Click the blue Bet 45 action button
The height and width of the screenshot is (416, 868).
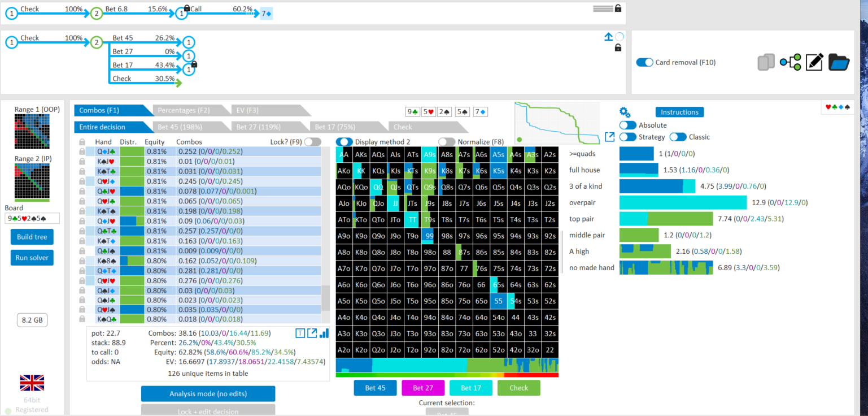pos(375,388)
